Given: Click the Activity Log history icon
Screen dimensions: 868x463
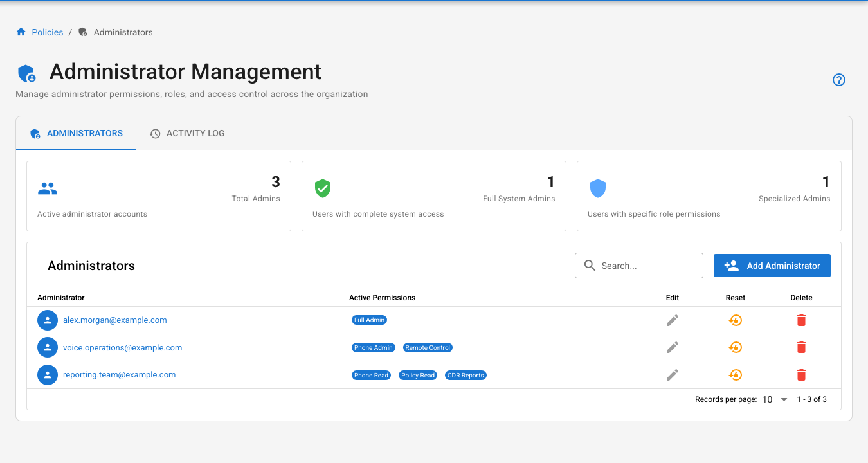Looking at the screenshot, I should (155, 134).
